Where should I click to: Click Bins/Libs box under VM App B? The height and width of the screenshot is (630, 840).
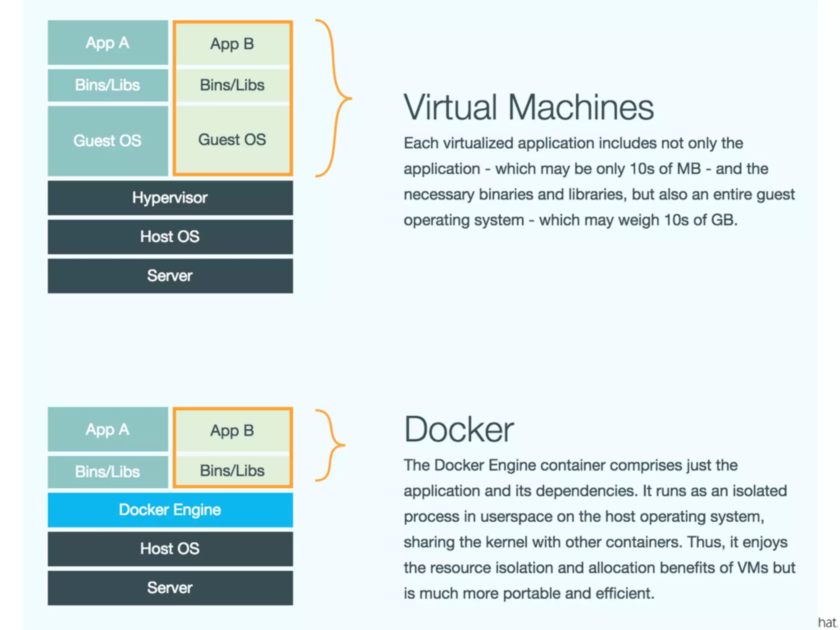pyautogui.click(x=232, y=85)
